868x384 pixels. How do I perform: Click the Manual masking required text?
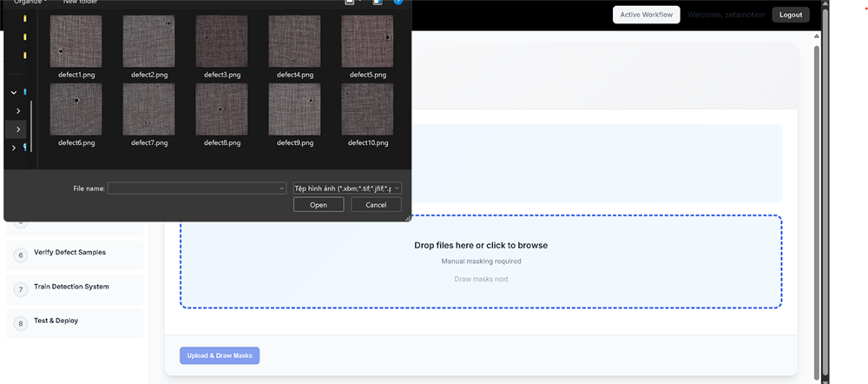coord(481,261)
